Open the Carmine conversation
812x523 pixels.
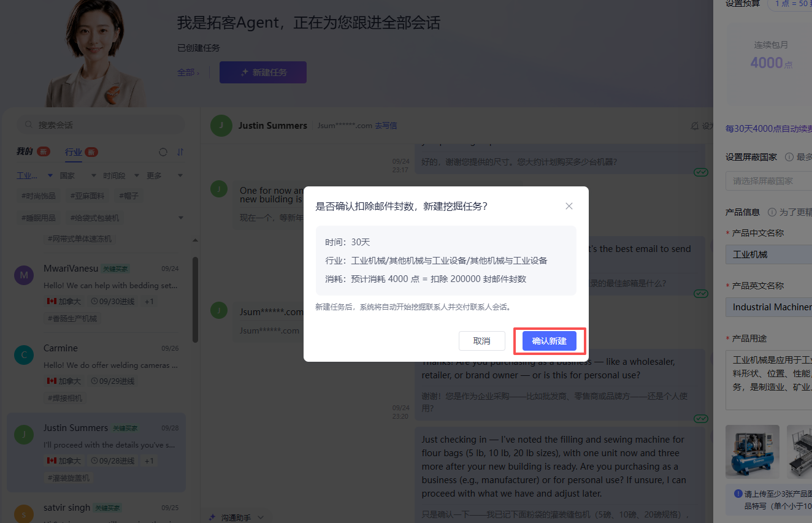coord(96,373)
